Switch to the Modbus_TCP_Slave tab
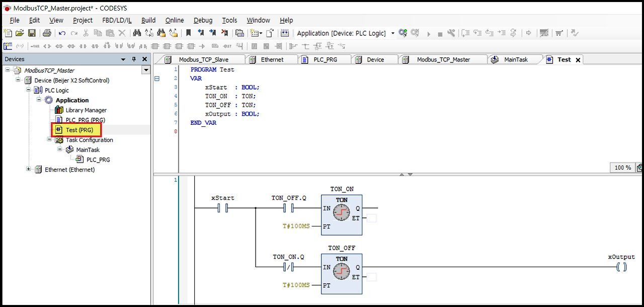Image resolution: width=644 pixels, height=307 pixels. click(x=204, y=59)
